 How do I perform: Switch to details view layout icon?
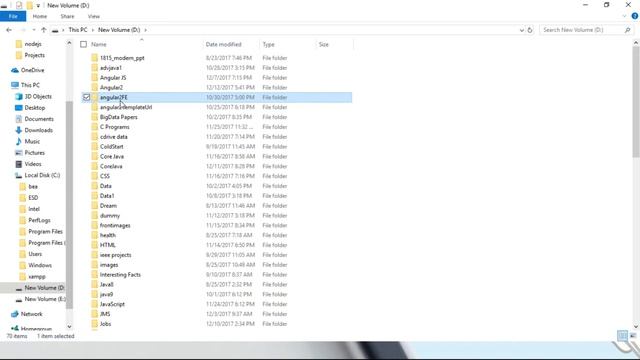(x=622, y=336)
